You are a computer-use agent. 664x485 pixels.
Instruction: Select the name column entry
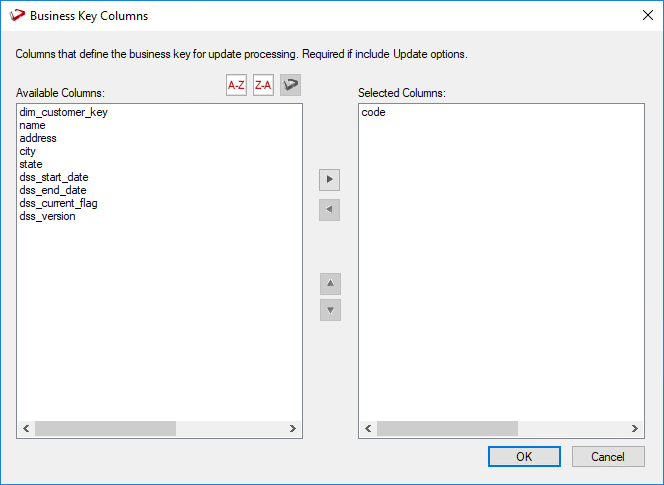tap(32, 126)
